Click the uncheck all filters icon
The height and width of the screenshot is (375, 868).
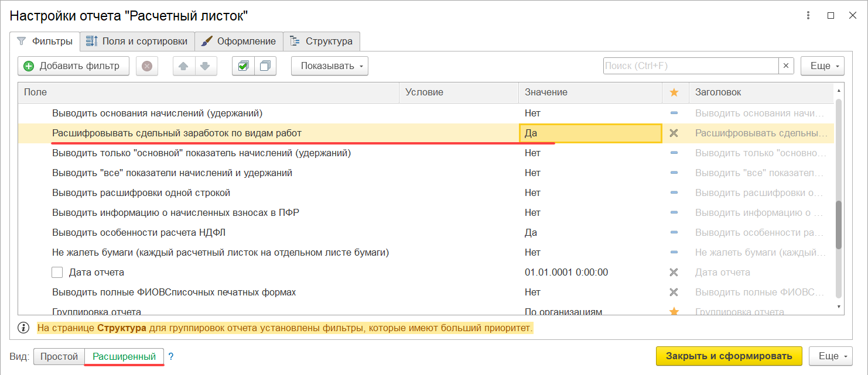265,66
